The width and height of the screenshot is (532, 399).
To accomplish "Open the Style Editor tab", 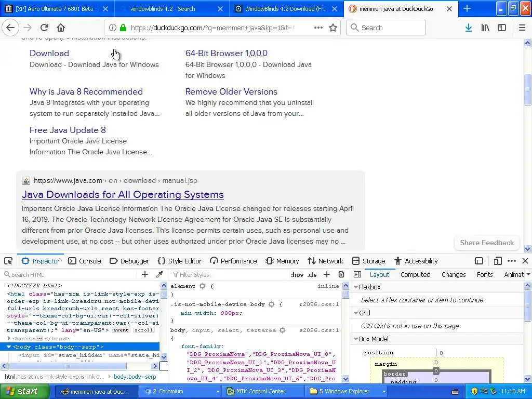I will coord(179,261).
